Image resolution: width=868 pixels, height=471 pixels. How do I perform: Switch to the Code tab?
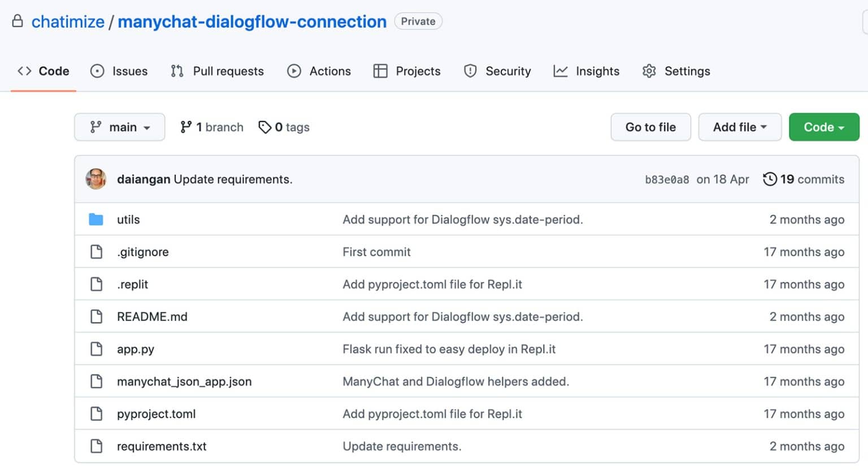point(44,71)
